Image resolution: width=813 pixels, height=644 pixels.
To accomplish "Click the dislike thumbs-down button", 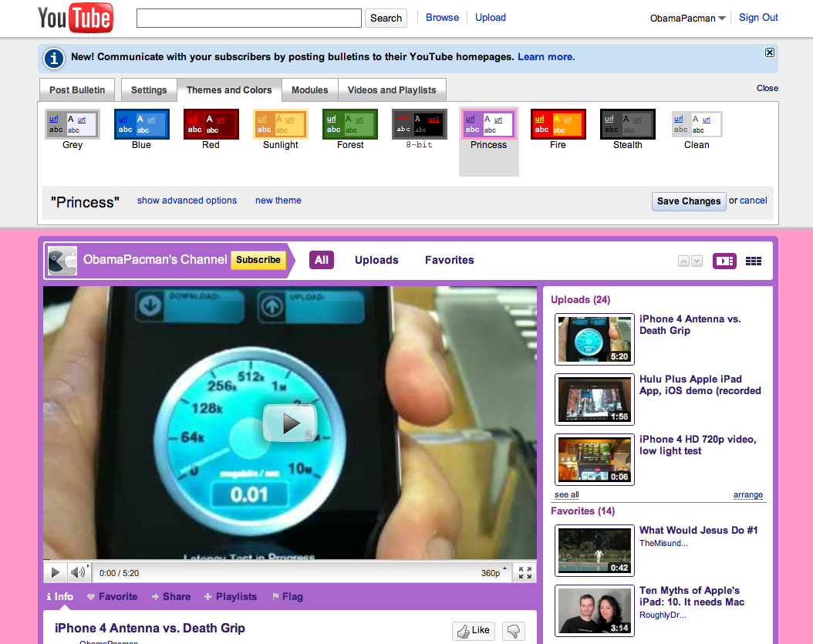I will pos(513,631).
